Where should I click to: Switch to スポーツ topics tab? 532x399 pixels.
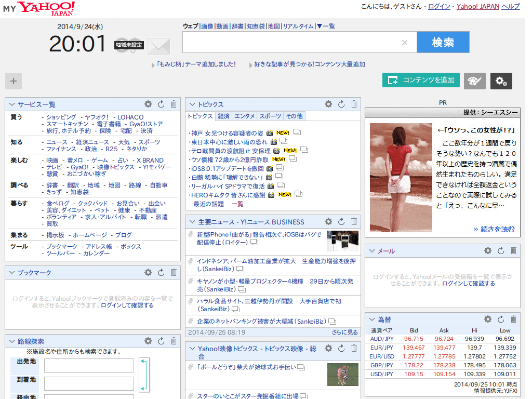[x=270, y=116]
